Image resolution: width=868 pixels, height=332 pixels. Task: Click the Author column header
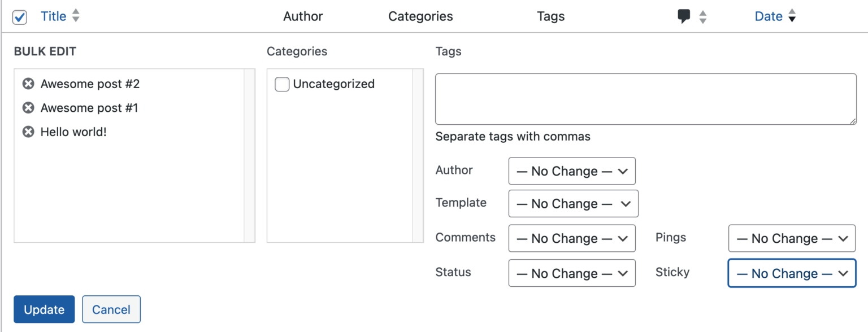[x=303, y=16]
